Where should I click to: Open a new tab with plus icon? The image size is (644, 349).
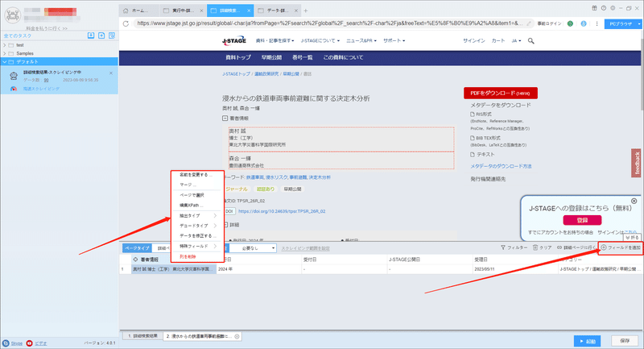point(306,10)
